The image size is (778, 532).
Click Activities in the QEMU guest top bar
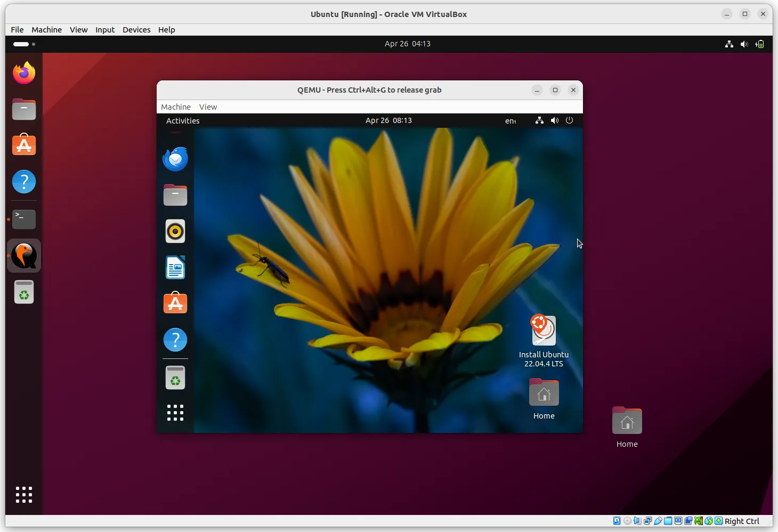(183, 121)
